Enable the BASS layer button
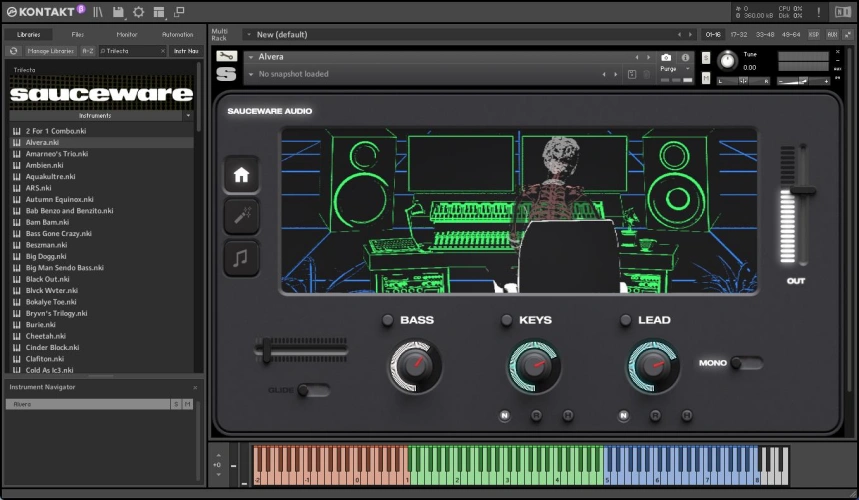The height and width of the screenshot is (500, 859). [388, 321]
